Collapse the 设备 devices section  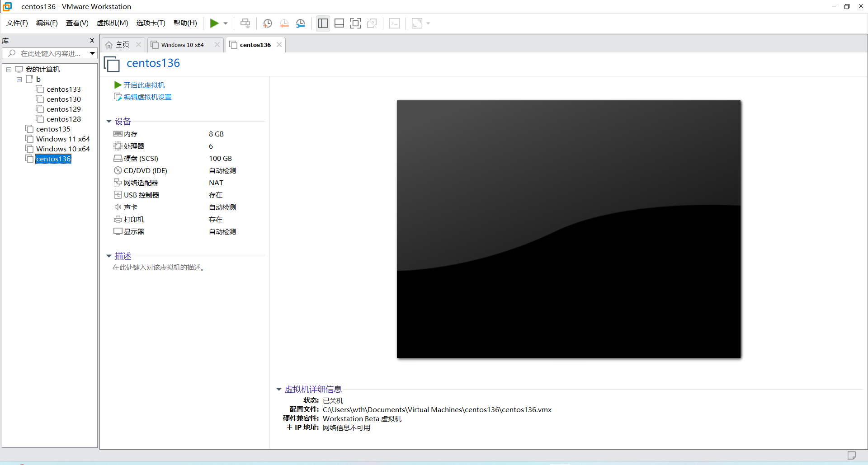pyautogui.click(x=109, y=121)
